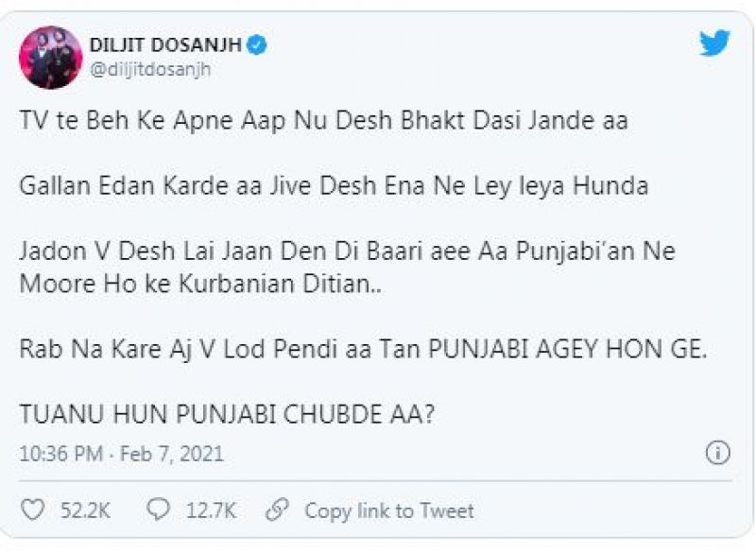
Task: Click the reply speech bubble icon
Action: coord(158,511)
